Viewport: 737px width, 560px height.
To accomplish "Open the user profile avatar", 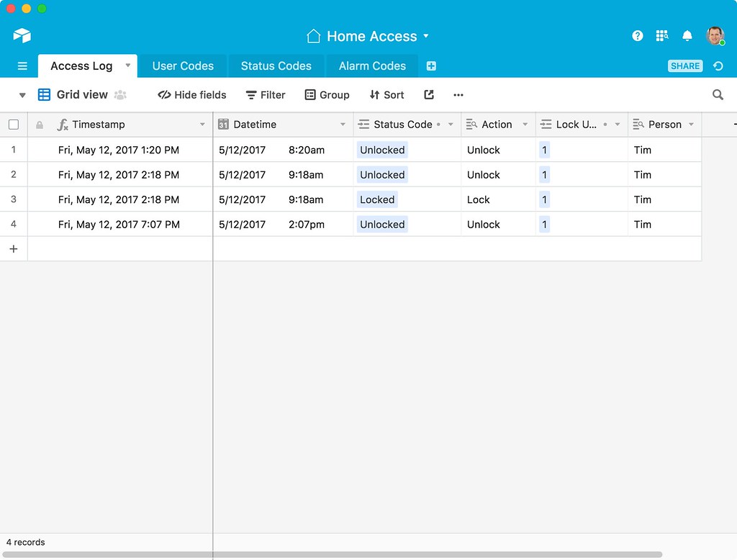I will 715,36.
